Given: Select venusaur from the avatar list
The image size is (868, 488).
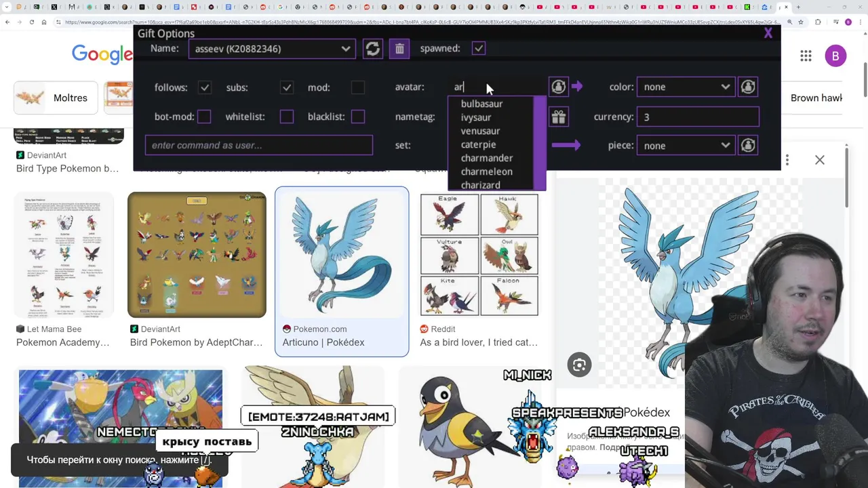Looking at the screenshot, I should coord(480,131).
